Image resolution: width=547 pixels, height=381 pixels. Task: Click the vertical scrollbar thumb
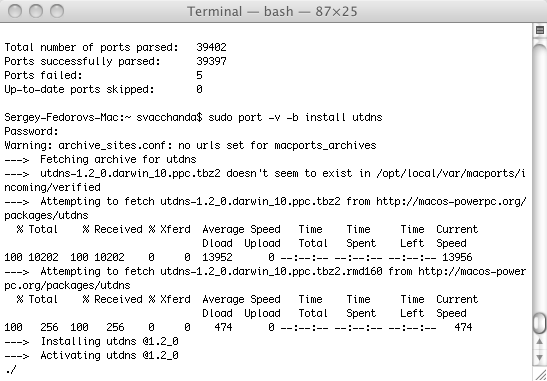[540, 324]
